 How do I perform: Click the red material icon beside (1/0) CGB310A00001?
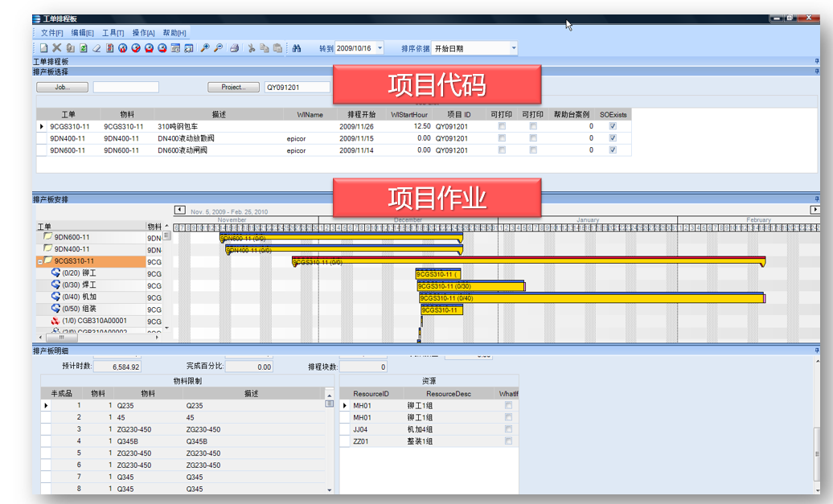(x=55, y=321)
